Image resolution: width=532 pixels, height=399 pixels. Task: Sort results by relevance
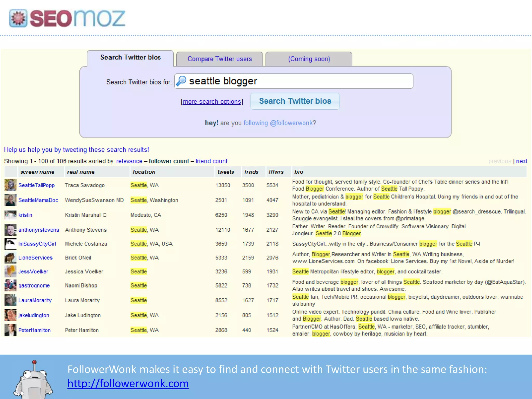tap(129, 161)
